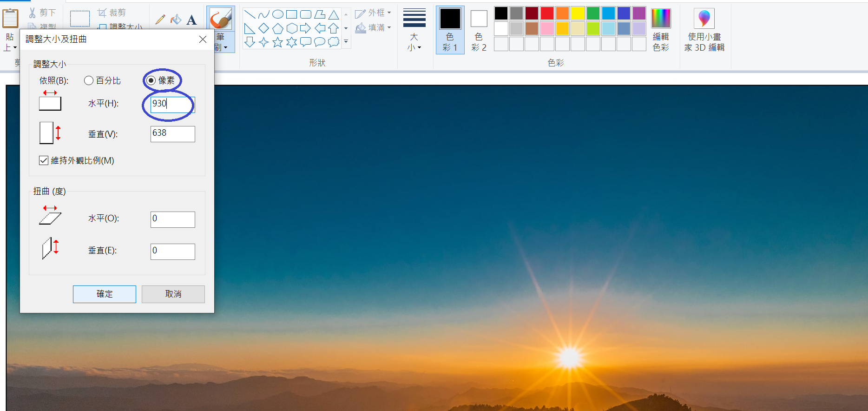Open 編輯色彩 edit colors
Image resolution: width=868 pixels, height=411 pixels.
click(x=661, y=30)
